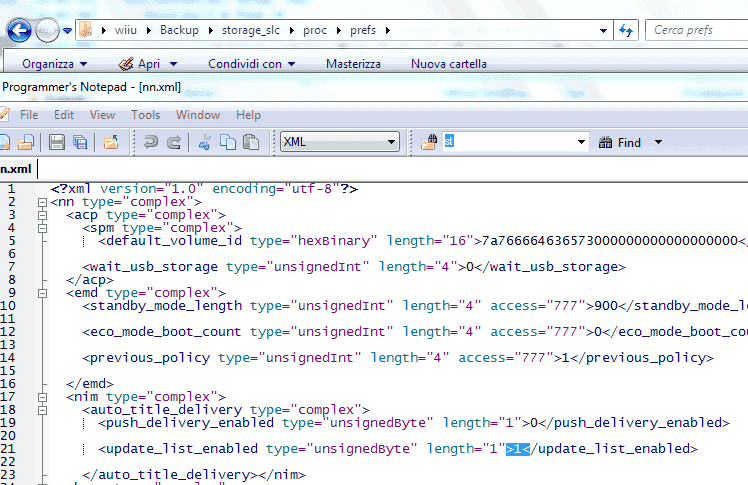Select the proc breadcrumb segment
748x485 pixels.
point(315,30)
